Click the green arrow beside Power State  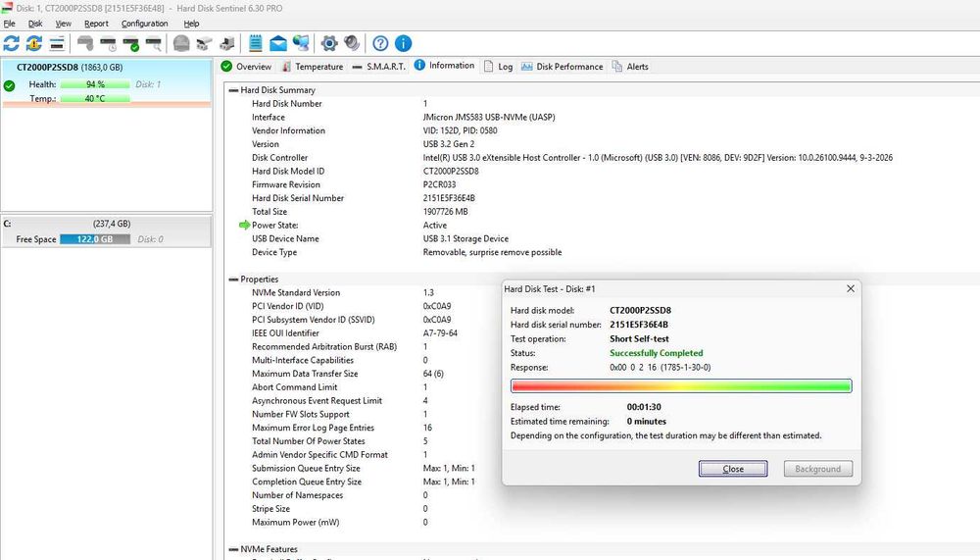244,225
